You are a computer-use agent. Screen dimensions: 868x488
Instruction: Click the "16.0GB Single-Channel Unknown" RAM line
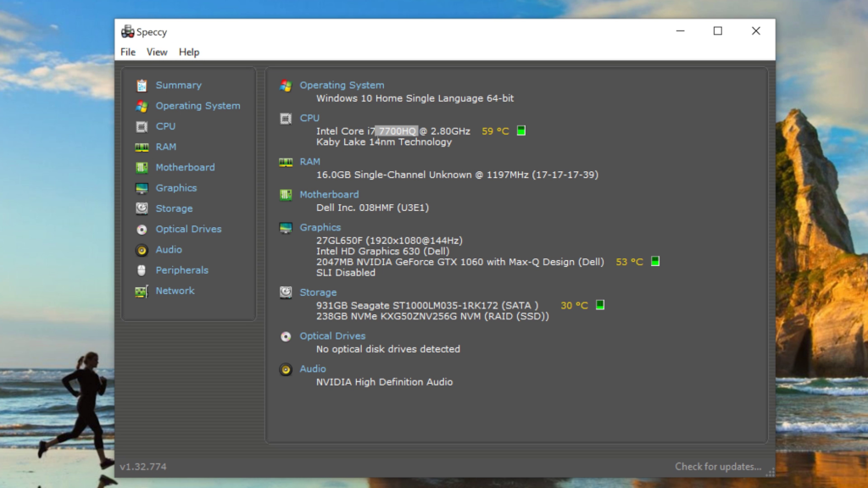(457, 175)
